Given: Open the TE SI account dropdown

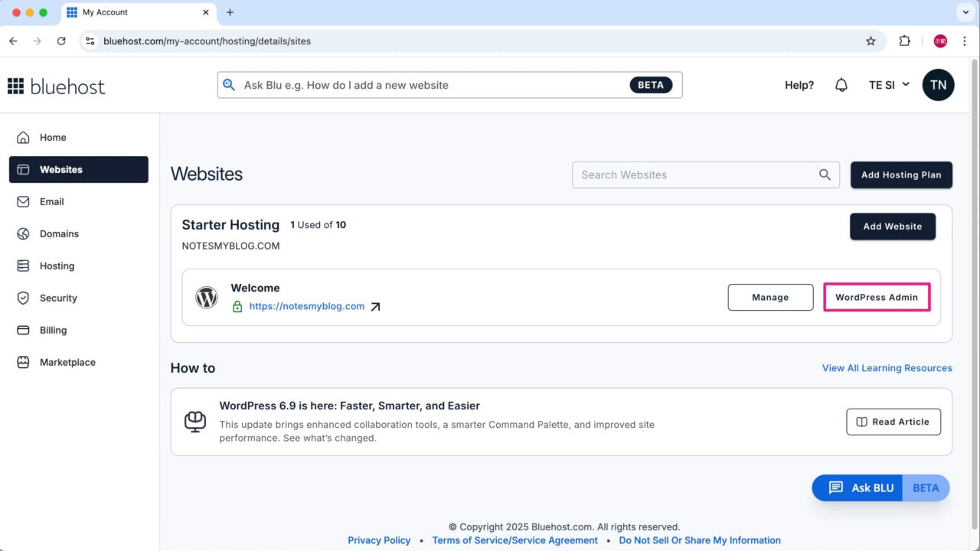Looking at the screenshot, I should click(888, 85).
